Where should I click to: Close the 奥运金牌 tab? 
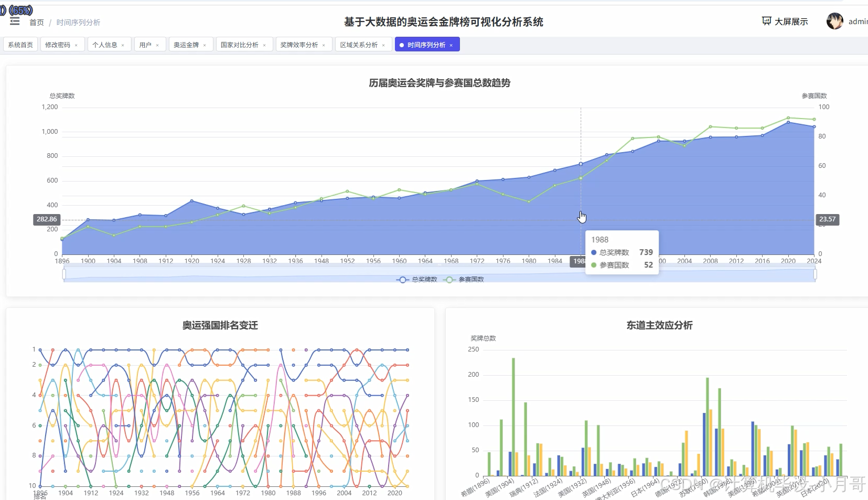tap(205, 45)
